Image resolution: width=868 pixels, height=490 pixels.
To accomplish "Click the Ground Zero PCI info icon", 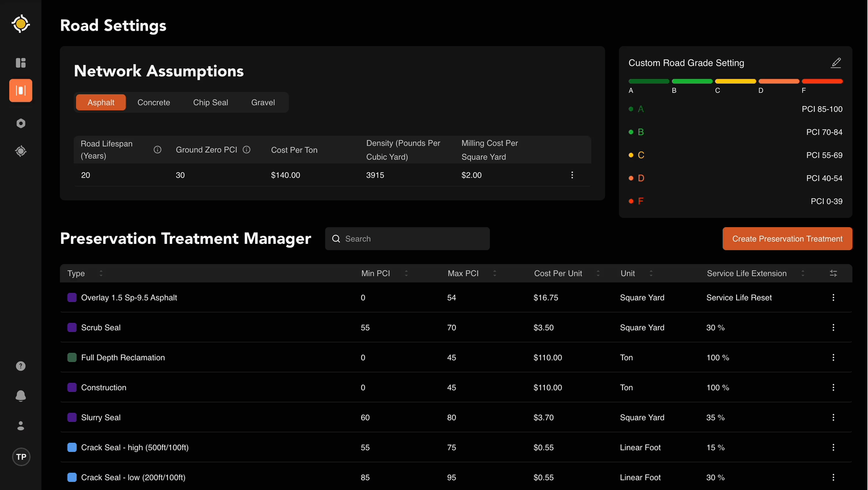I will click(247, 150).
